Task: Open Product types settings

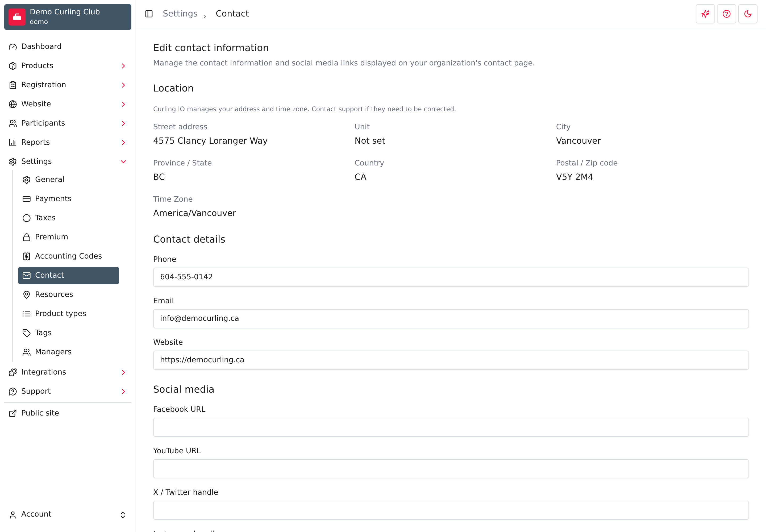Action: [x=68, y=314]
